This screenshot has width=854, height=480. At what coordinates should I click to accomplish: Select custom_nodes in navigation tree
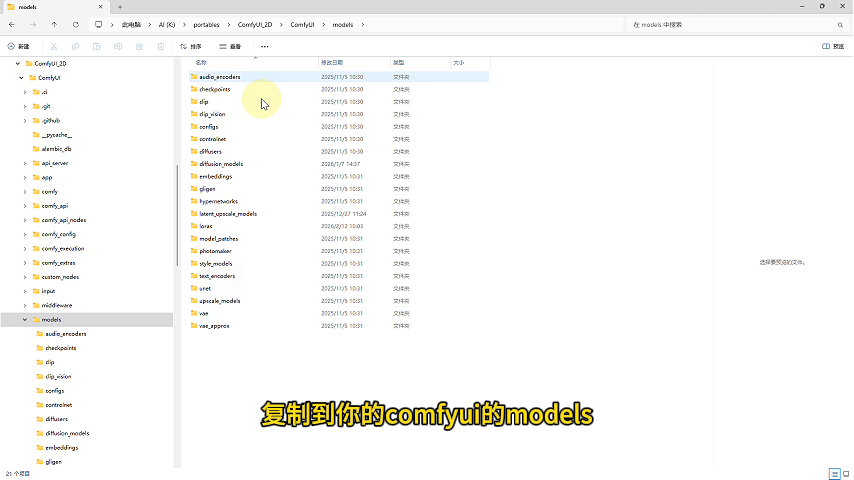pyautogui.click(x=60, y=277)
